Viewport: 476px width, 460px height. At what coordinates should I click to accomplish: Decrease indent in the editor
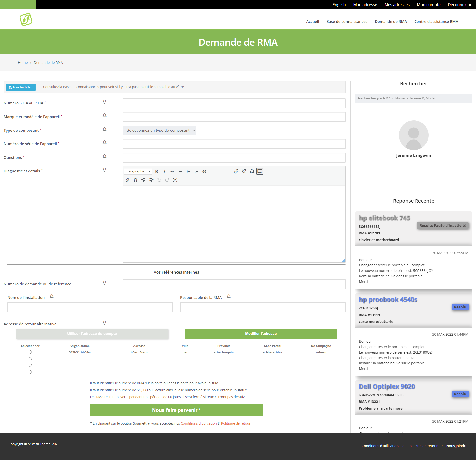[x=143, y=180]
